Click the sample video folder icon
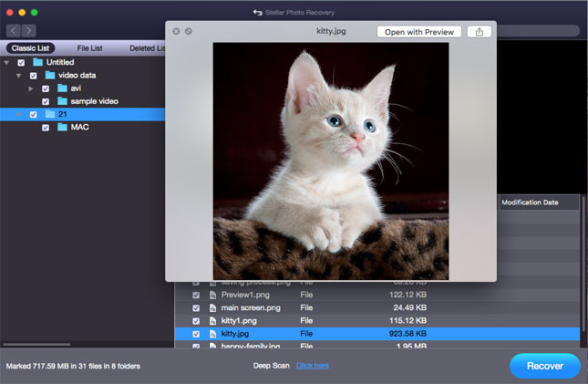 click(62, 101)
